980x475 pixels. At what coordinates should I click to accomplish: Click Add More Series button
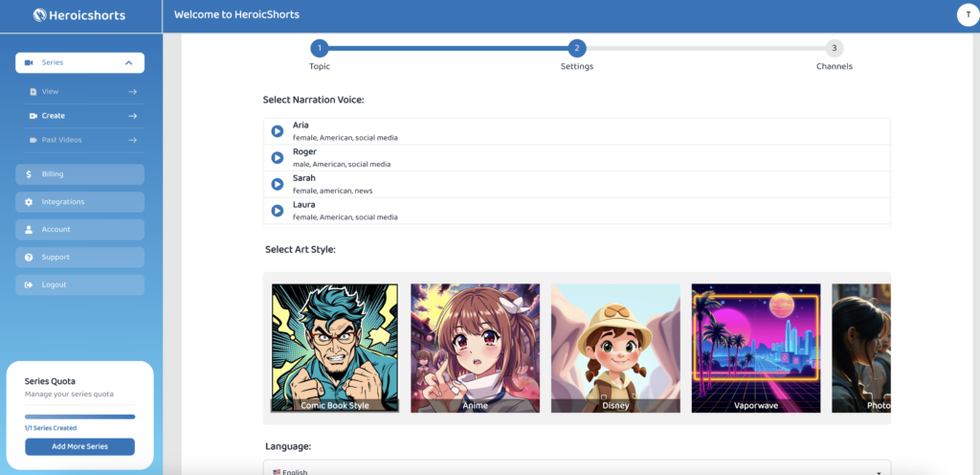tap(80, 447)
